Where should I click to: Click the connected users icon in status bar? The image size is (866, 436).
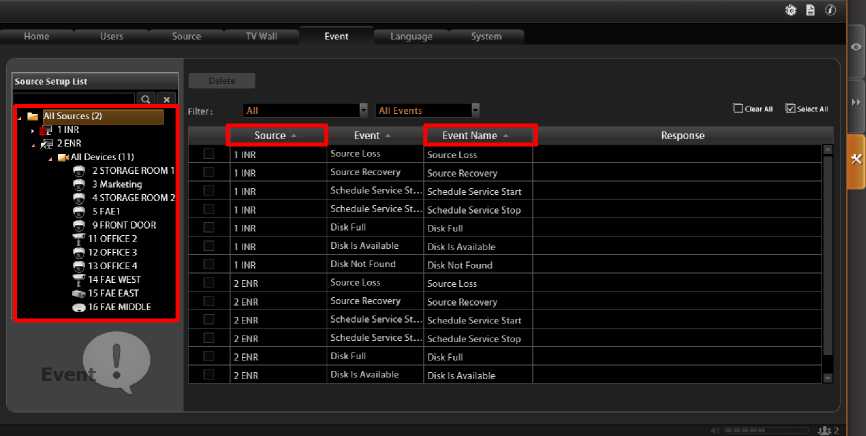824,430
